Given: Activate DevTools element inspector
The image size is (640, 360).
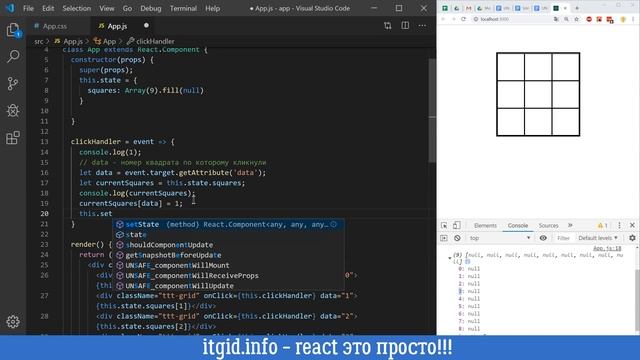Looking at the screenshot, I should pyautogui.click(x=444, y=225).
